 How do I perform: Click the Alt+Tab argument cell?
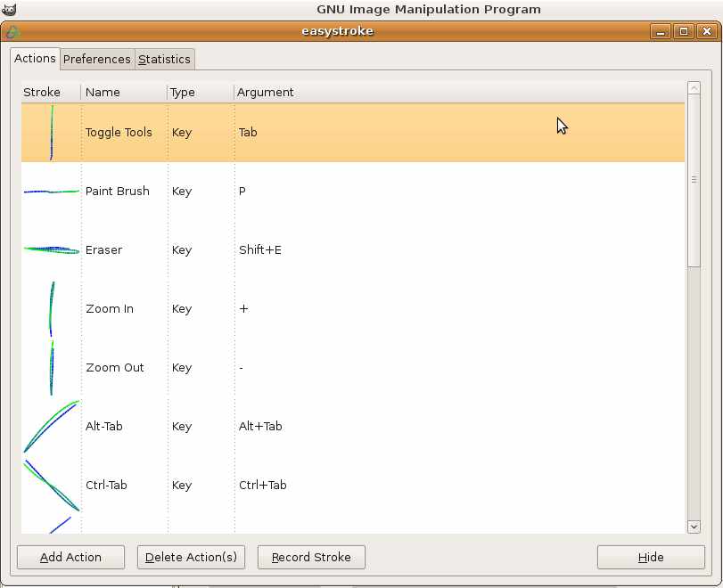(260, 426)
